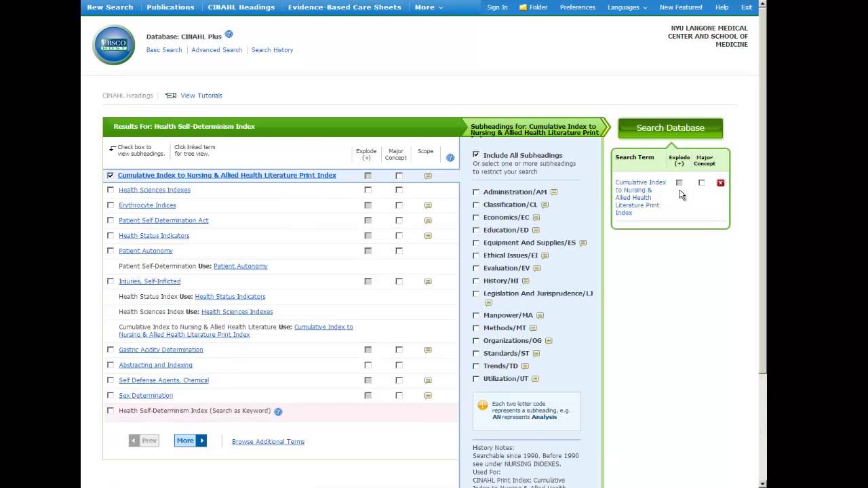
Task: Open Abstracting and Indexing heading link
Action: (155, 365)
